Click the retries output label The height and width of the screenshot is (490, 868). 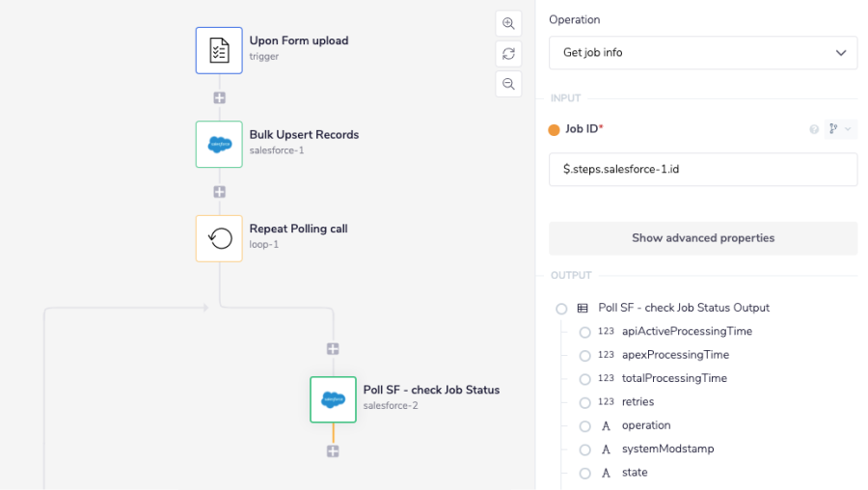click(637, 402)
